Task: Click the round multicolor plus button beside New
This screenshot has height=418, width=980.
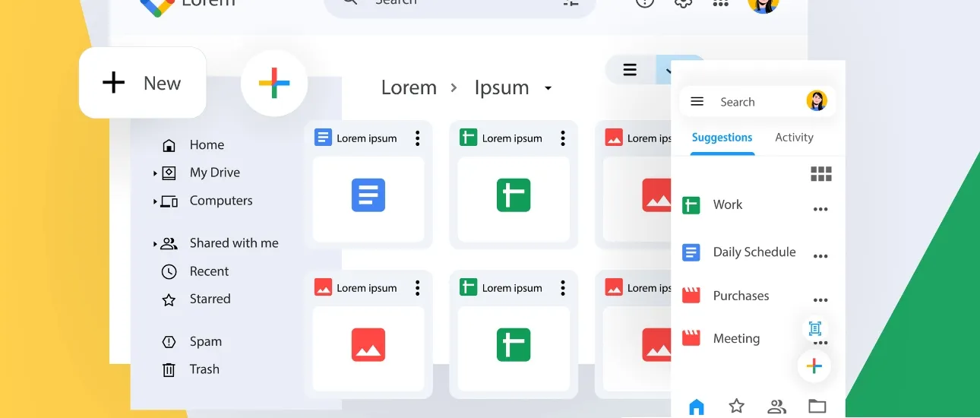Action: click(274, 84)
